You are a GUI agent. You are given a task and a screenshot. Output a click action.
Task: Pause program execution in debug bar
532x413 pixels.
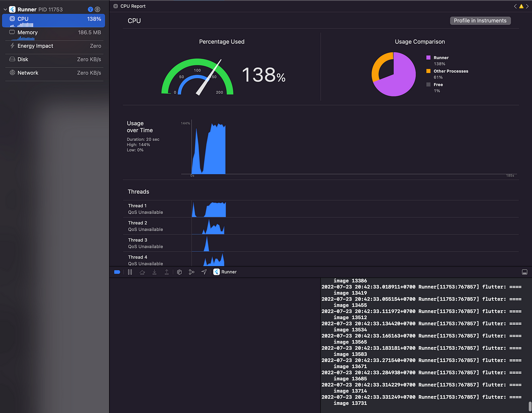coord(130,272)
